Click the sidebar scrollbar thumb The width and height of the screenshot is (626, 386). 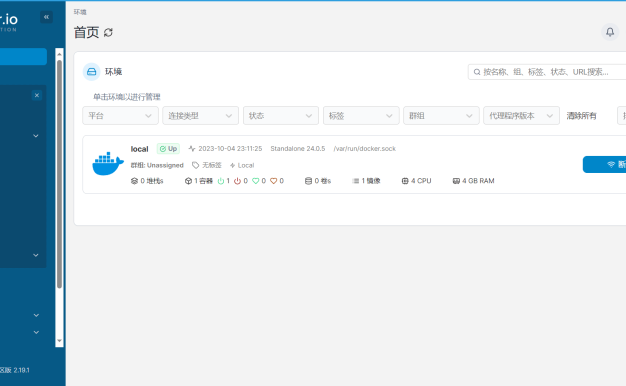(x=59, y=174)
